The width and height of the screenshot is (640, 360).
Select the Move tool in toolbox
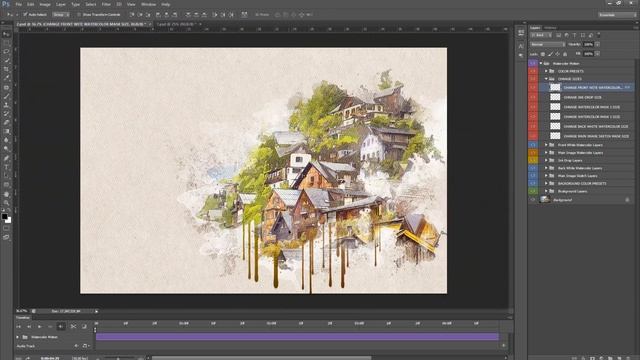pyautogui.click(x=6, y=34)
